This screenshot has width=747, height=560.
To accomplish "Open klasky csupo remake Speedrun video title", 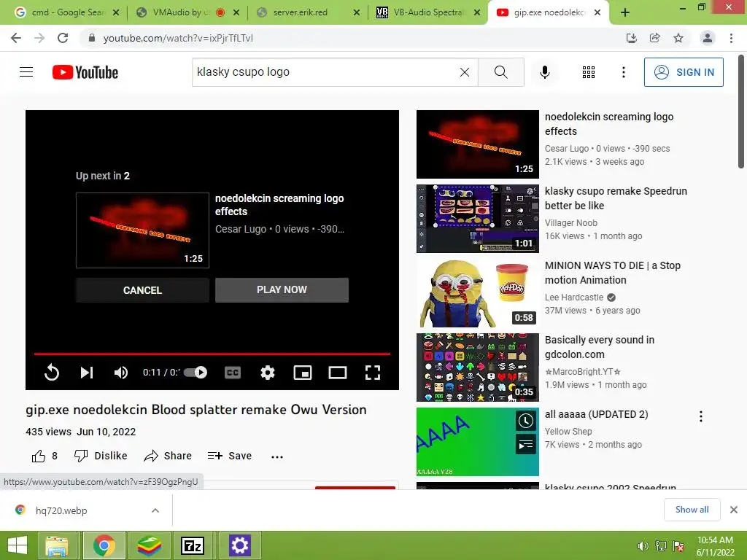I will click(616, 198).
